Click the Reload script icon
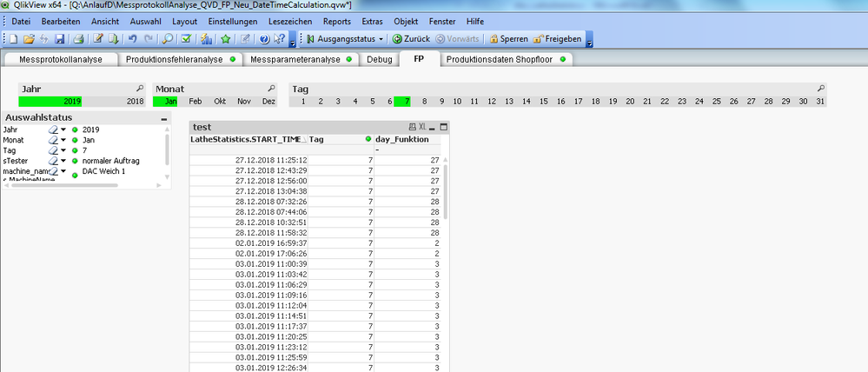The width and height of the screenshot is (868, 372). 113,39
